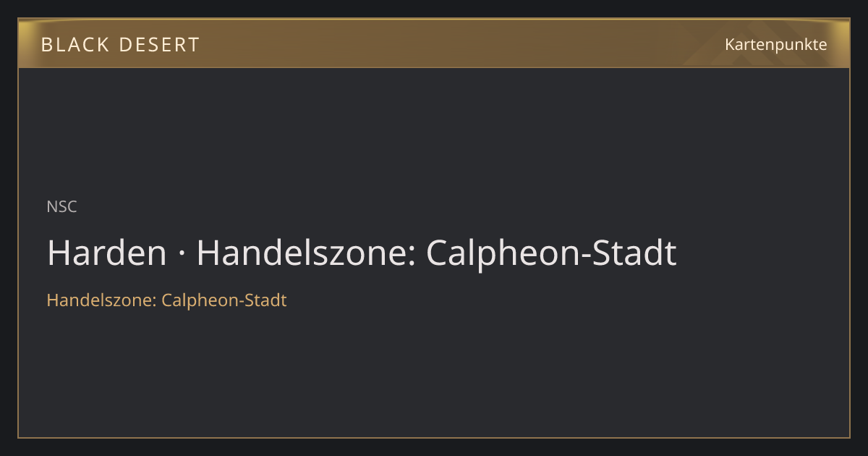
Task: Select the NSC category label
Action: pyautogui.click(x=61, y=207)
